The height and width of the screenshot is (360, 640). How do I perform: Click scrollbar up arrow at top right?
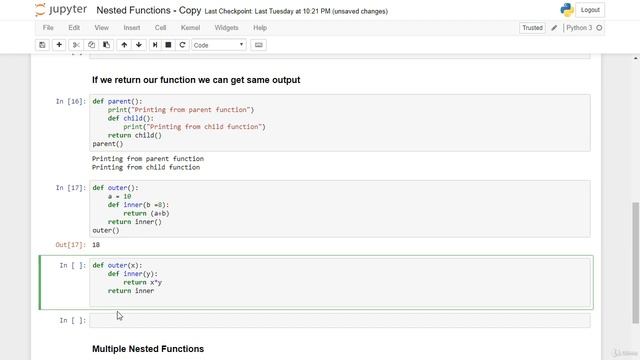coord(636,58)
